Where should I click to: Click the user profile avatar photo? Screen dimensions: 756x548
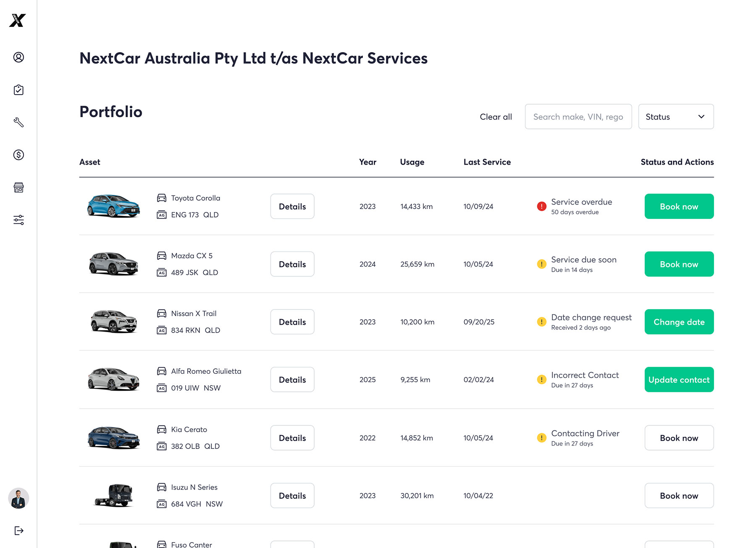click(18, 498)
